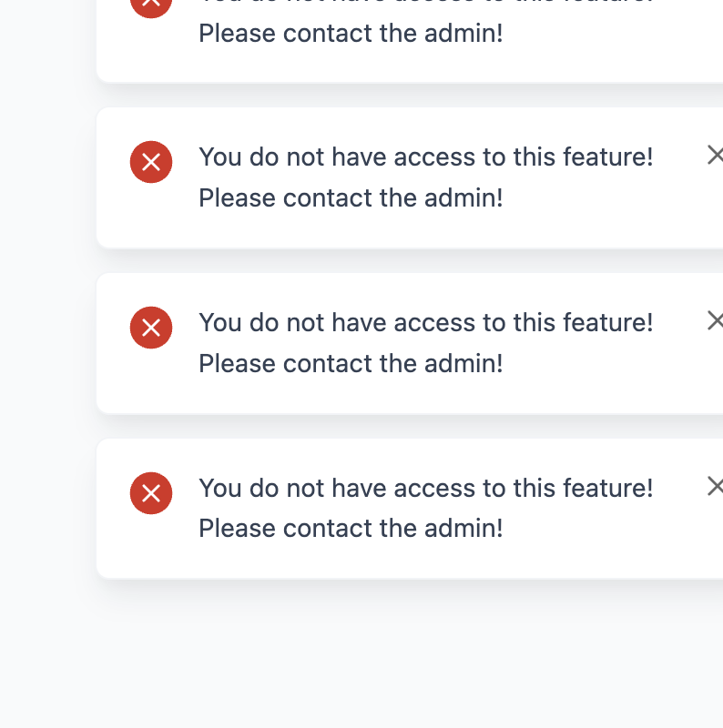The image size is (723, 728).
Task: Select "You do not have access" line in second notification
Action: 426,157
